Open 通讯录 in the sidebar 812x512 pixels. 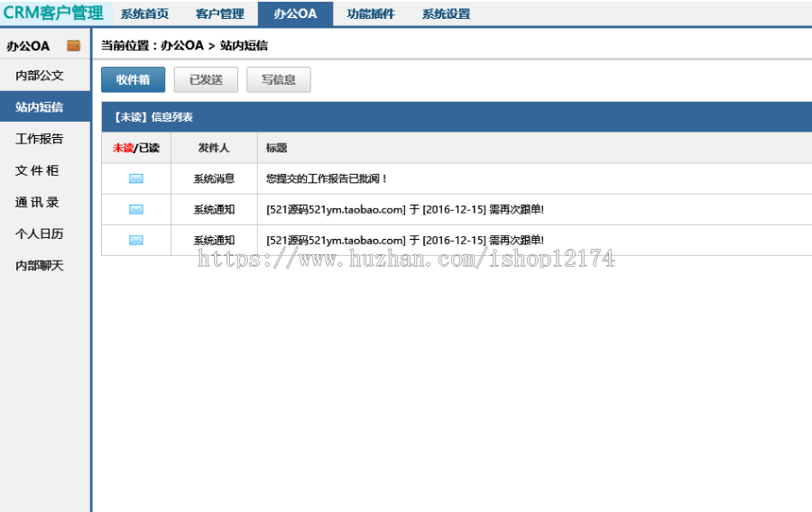tap(37, 202)
